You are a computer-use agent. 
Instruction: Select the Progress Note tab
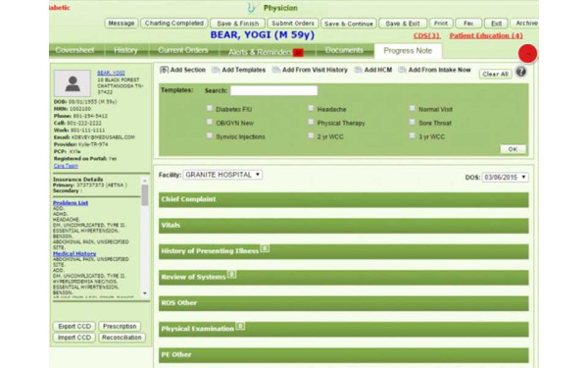coord(408,51)
